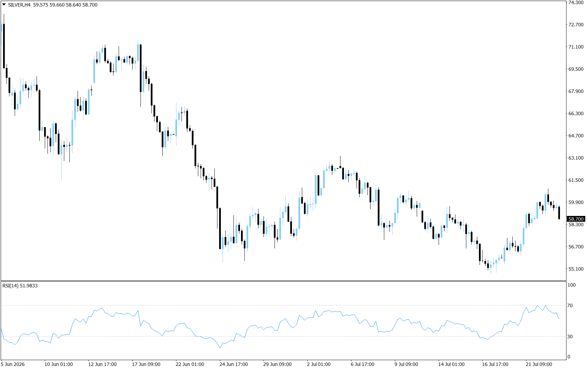Click the 24 Jun 17:00 time label
This screenshot has height=369, width=588.
point(233,364)
